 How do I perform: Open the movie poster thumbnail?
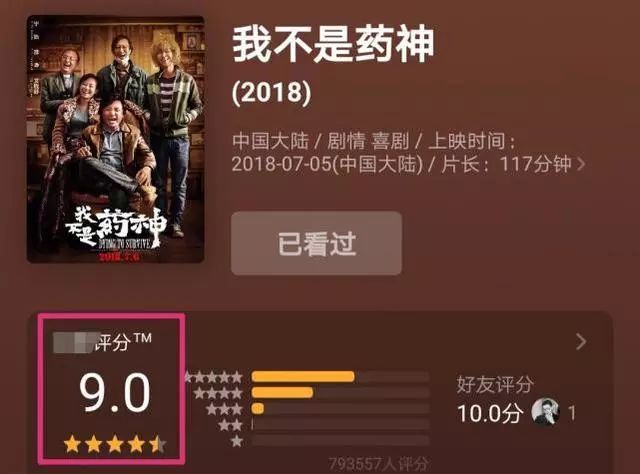[x=116, y=139]
